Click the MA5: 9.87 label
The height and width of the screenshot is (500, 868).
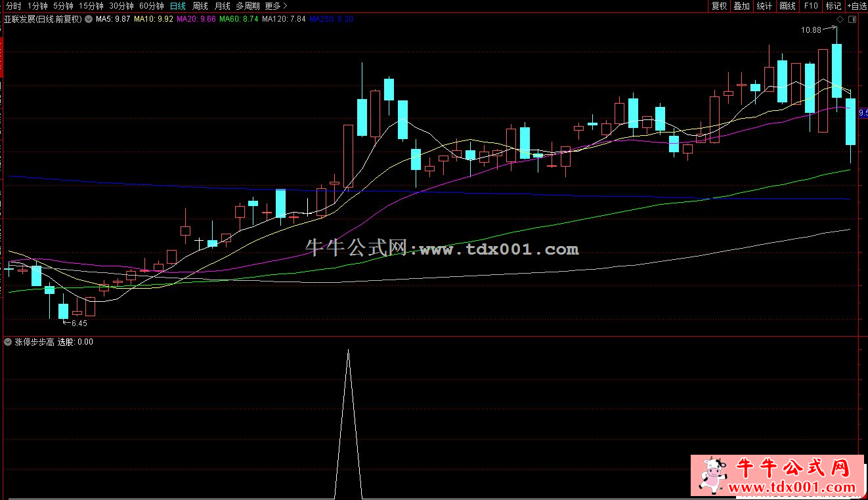[x=113, y=19]
